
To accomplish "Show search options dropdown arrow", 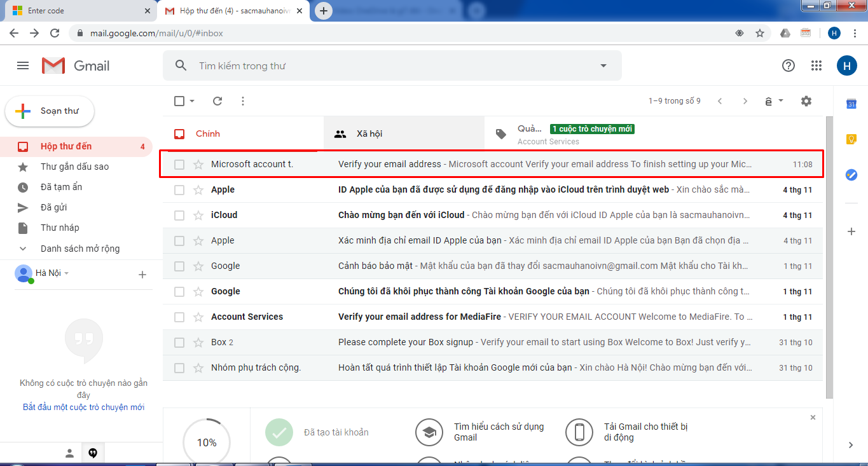I will coord(603,65).
